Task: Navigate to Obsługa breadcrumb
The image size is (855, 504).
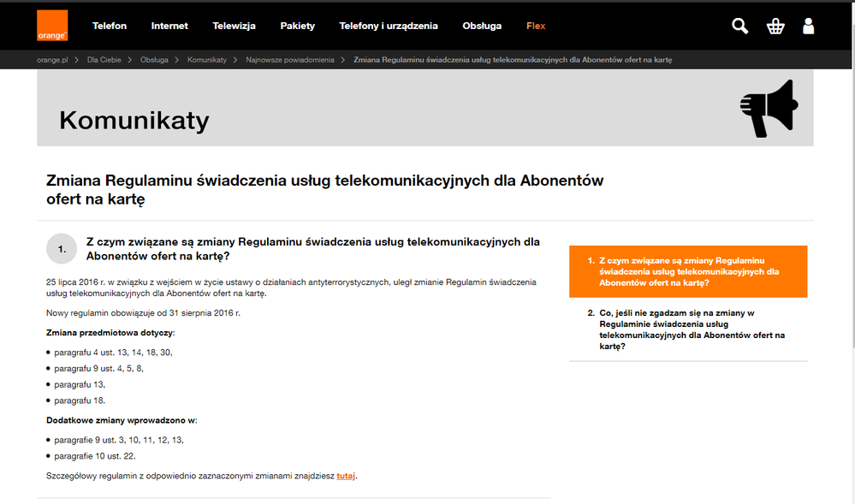Action: pyautogui.click(x=154, y=61)
